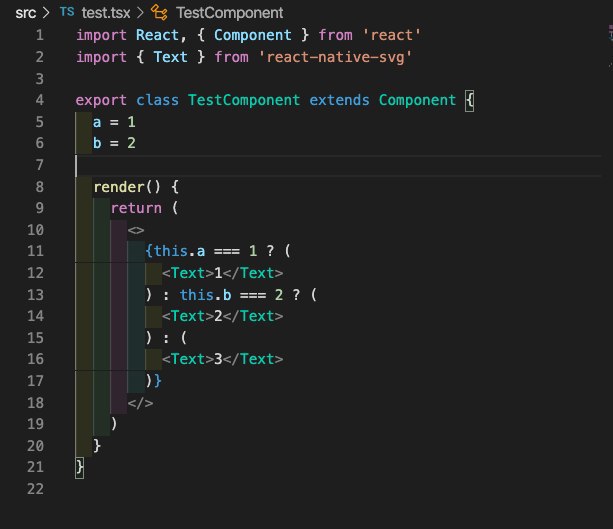Click 'react-native-svg' string on line 2
Screen dimensions: 613x529
(x=335, y=57)
